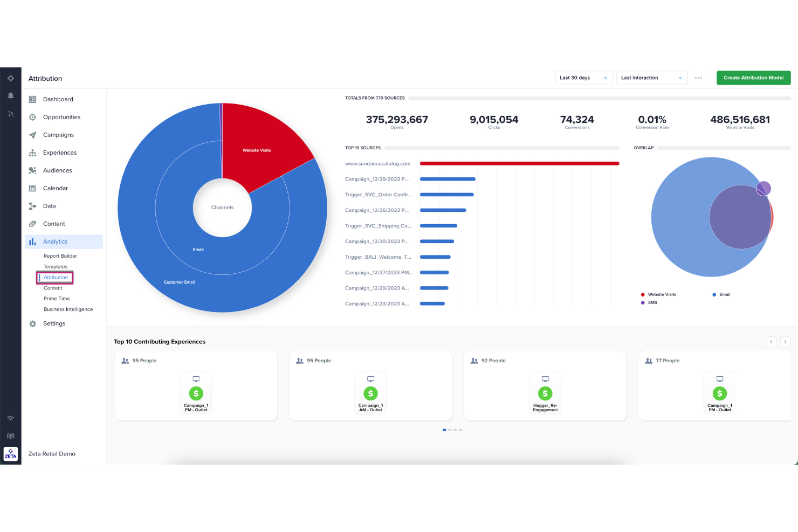
Task: Click Customer Email outer ring segment
Action: 180,282
